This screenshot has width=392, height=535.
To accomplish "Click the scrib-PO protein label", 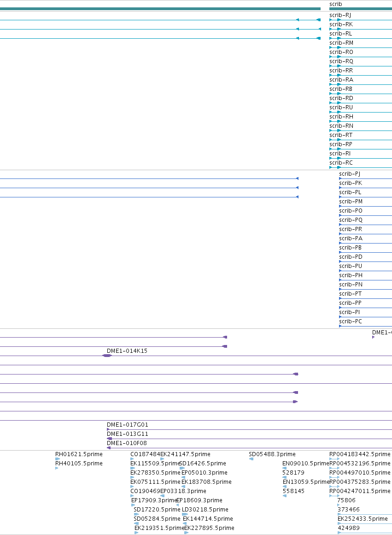I will [x=351, y=210].
